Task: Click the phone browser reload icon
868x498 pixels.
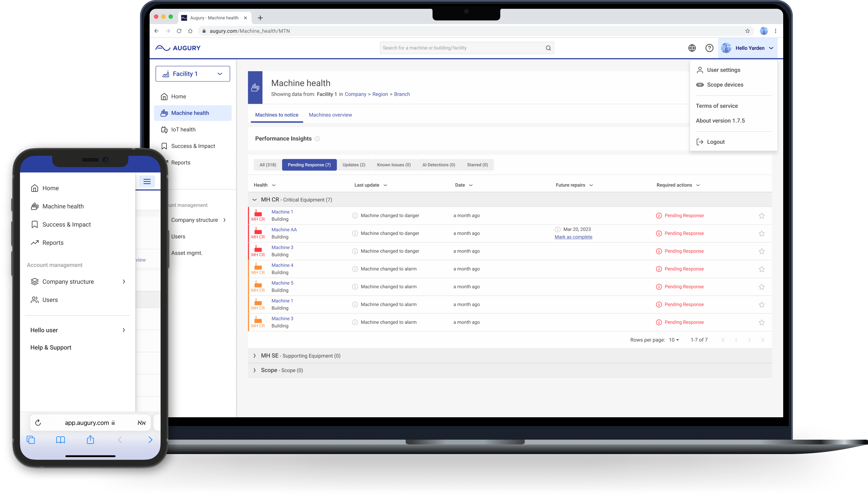Action: tap(38, 423)
